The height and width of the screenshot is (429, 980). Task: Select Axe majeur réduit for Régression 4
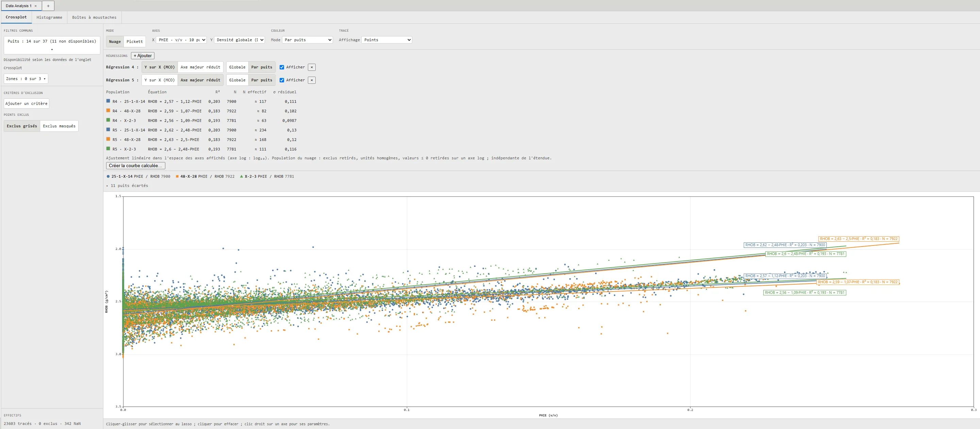pos(200,67)
